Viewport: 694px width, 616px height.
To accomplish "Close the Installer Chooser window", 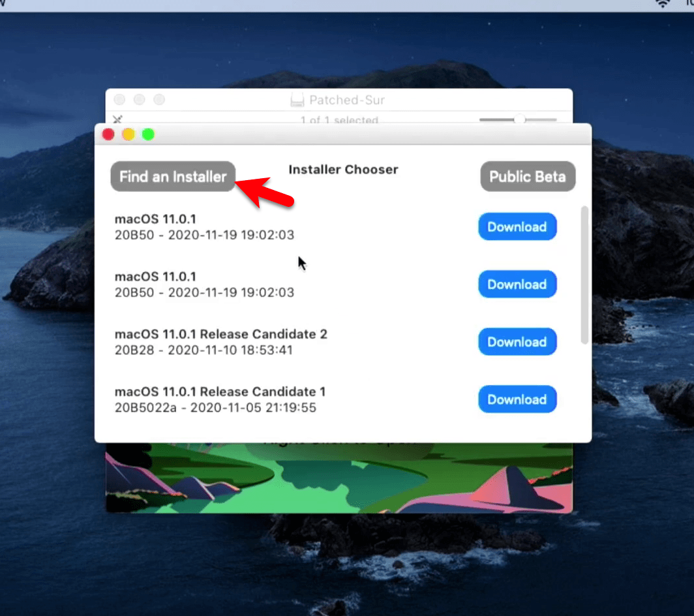I will [x=108, y=134].
